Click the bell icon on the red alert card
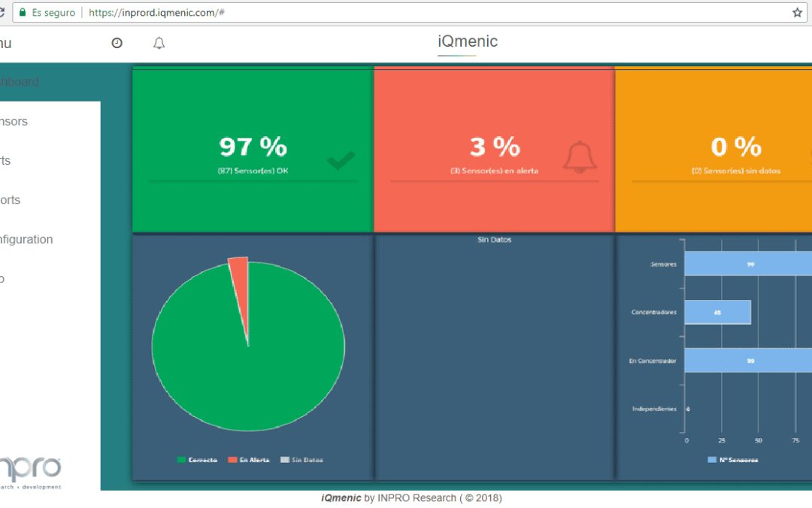 (580, 157)
